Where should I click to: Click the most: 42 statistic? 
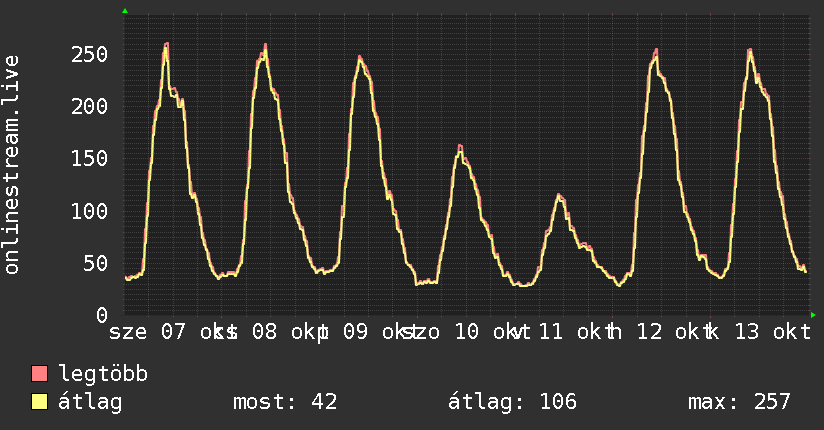tap(285, 402)
